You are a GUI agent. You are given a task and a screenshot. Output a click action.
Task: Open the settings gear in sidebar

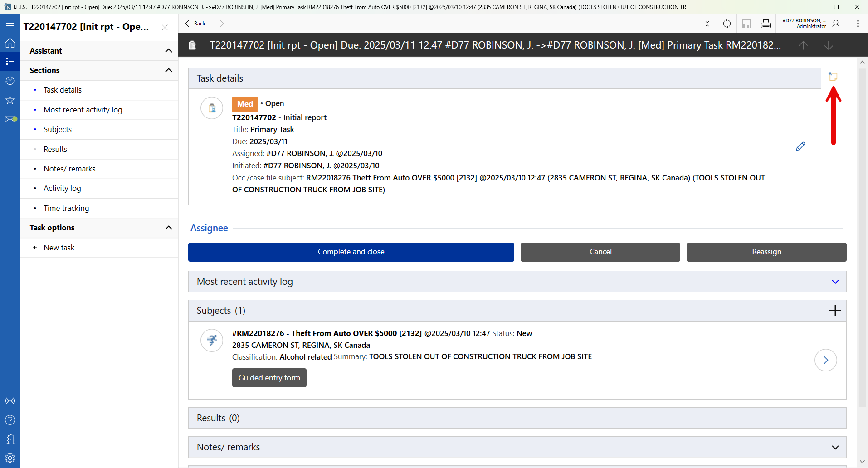pyautogui.click(x=10, y=458)
